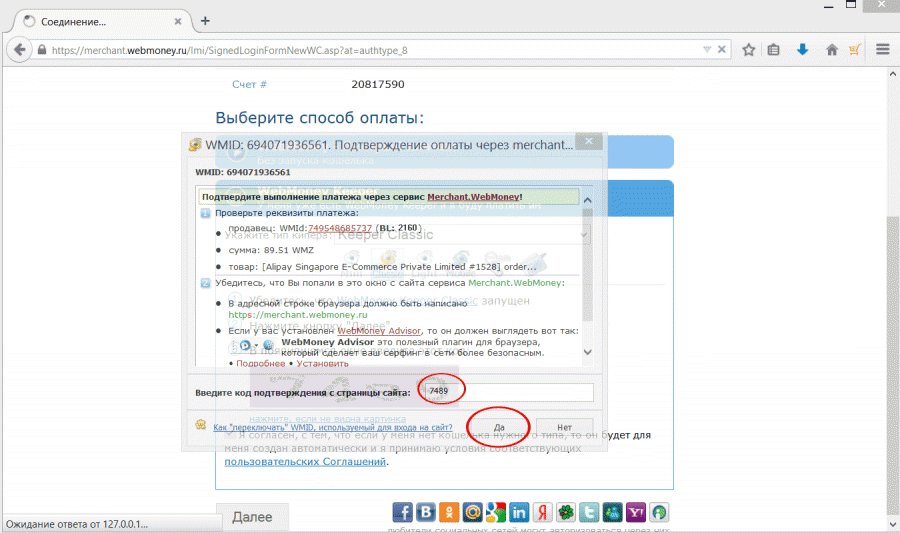Close the WMID payment confirmation dialog

[589, 141]
